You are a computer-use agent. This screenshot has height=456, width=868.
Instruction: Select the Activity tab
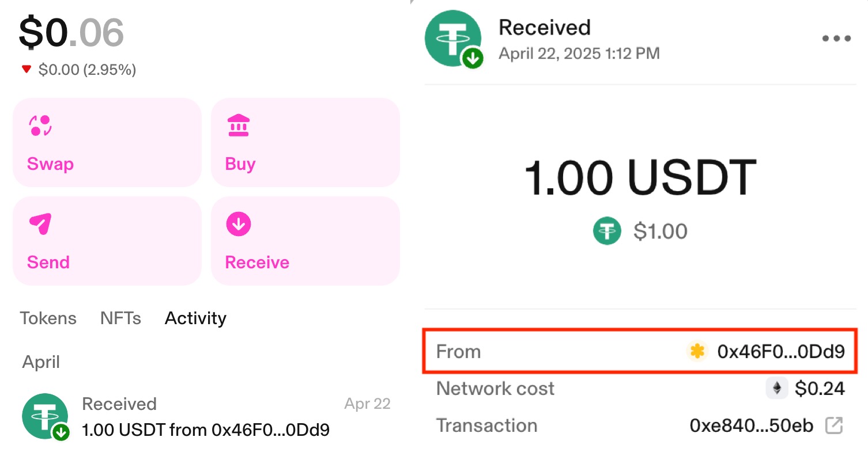click(195, 318)
